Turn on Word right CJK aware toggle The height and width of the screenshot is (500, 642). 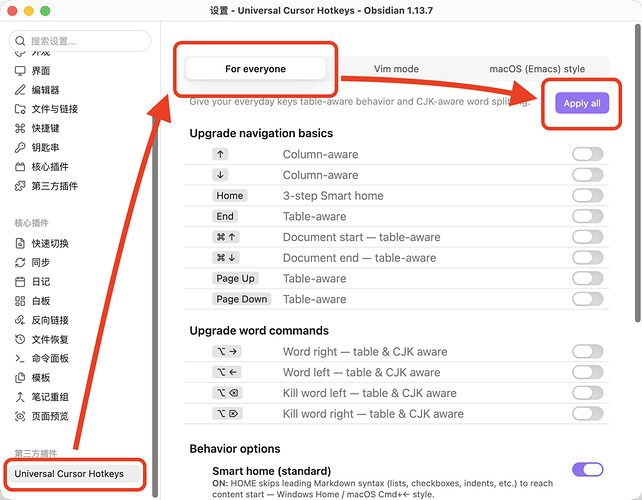pyautogui.click(x=588, y=351)
